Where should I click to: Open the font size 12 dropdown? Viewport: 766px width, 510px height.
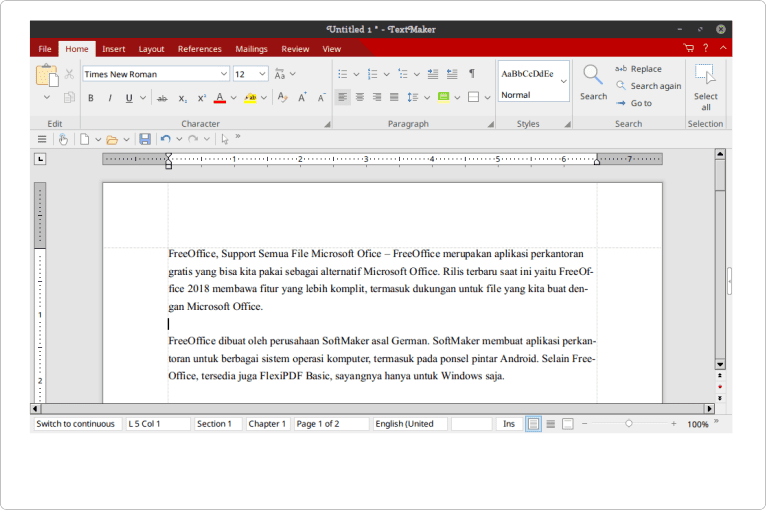coord(262,74)
